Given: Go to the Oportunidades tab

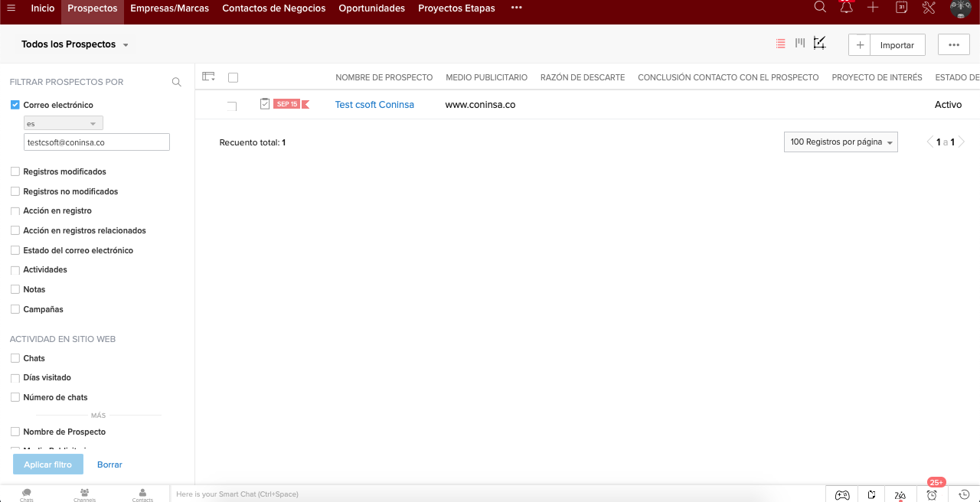Looking at the screenshot, I should click(x=371, y=8).
